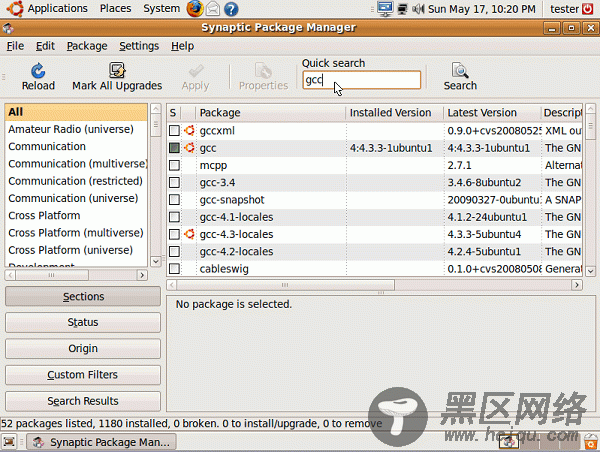Open the Search magnifier tool
600x452 pixels.
coord(460,70)
